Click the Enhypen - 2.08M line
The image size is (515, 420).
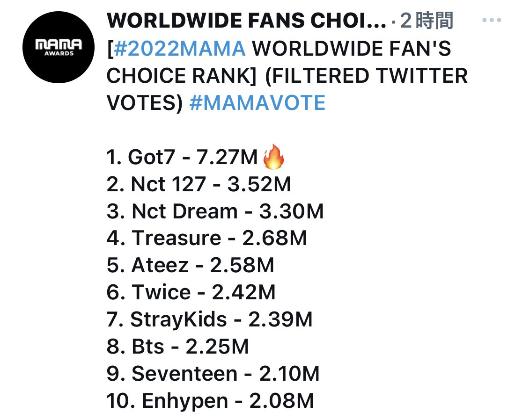coord(211,401)
